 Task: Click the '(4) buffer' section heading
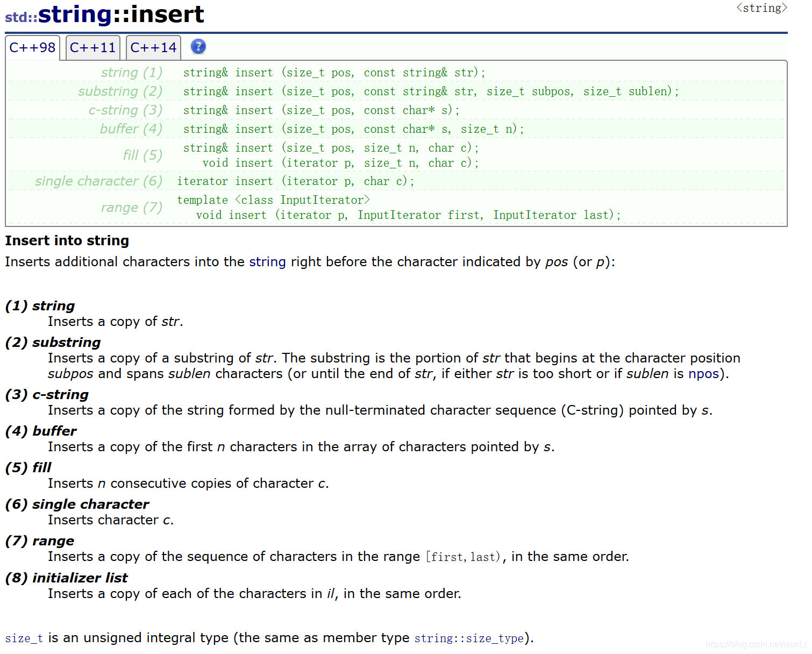click(41, 431)
